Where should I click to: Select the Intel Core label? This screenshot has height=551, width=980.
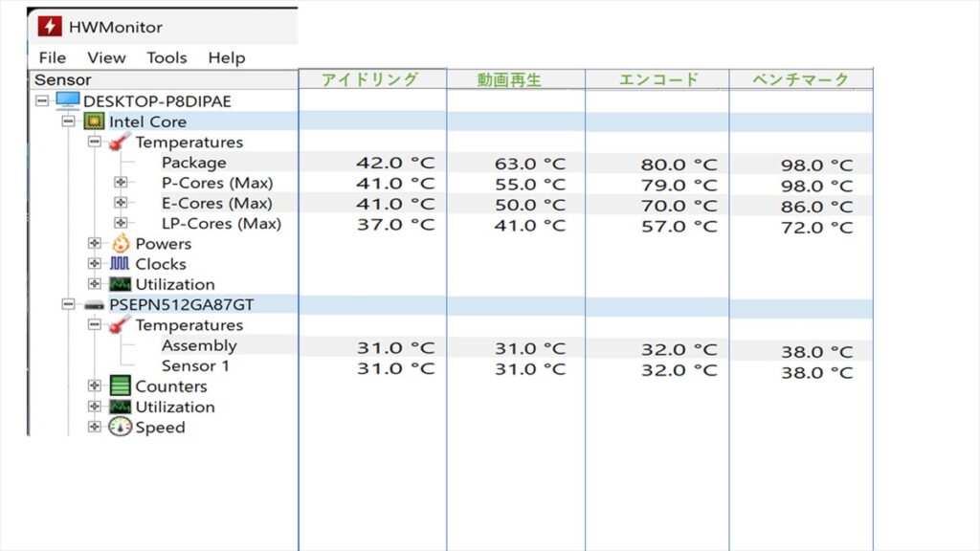point(147,121)
